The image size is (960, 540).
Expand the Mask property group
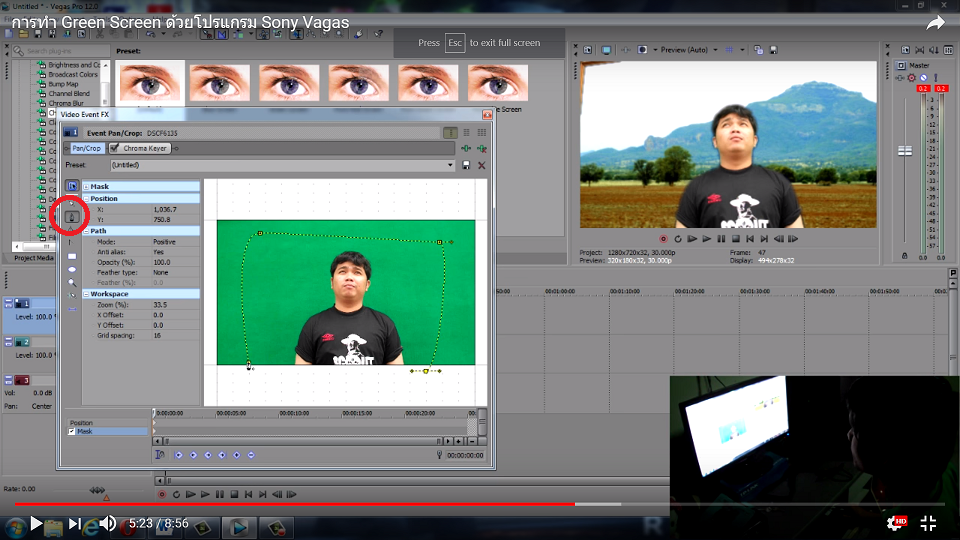click(86, 187)
